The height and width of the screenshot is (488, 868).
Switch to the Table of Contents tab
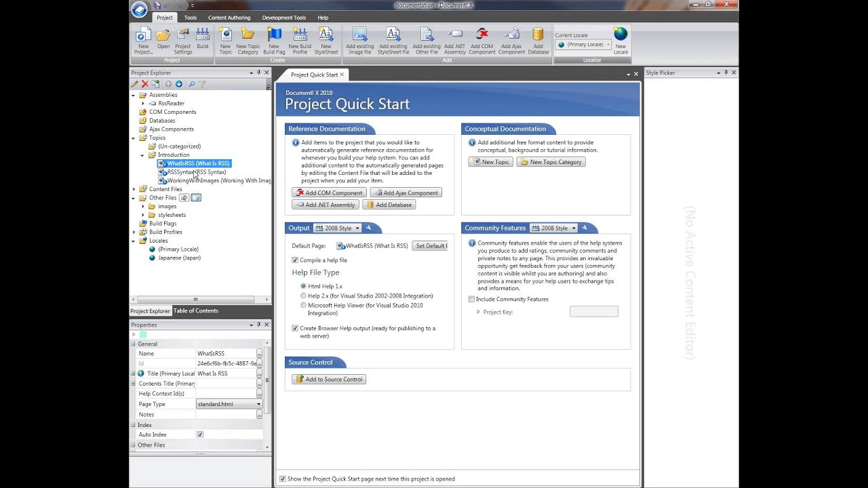pos(196,310)
